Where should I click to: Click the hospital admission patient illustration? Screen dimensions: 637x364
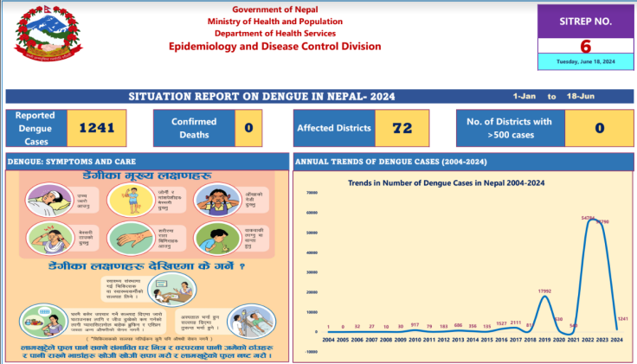(x=252, y=321)
